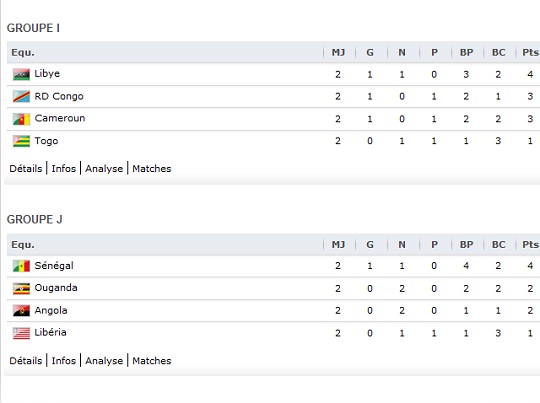Open Analyse tab under Groupe J
The width and height of the screenshot is (540, 403).
[104, 361]
